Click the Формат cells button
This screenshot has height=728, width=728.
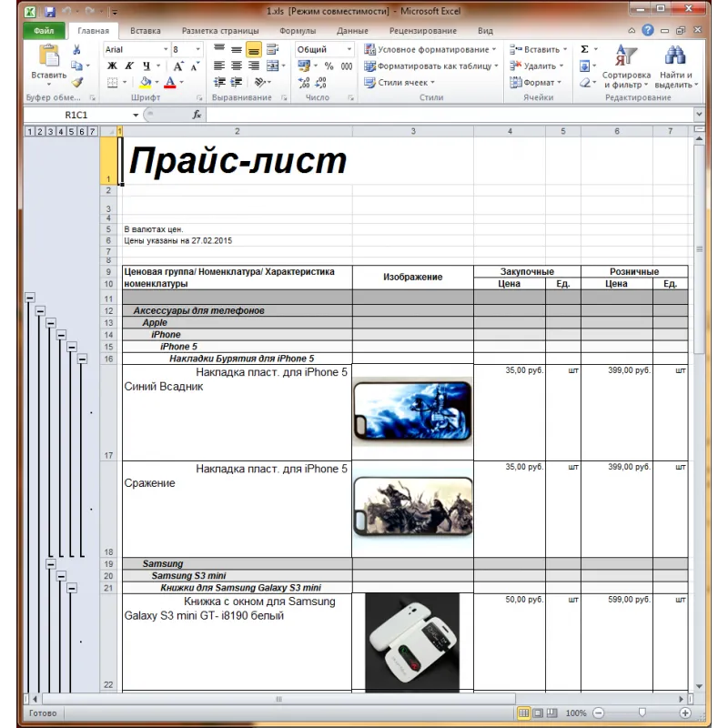pos(535,83)
